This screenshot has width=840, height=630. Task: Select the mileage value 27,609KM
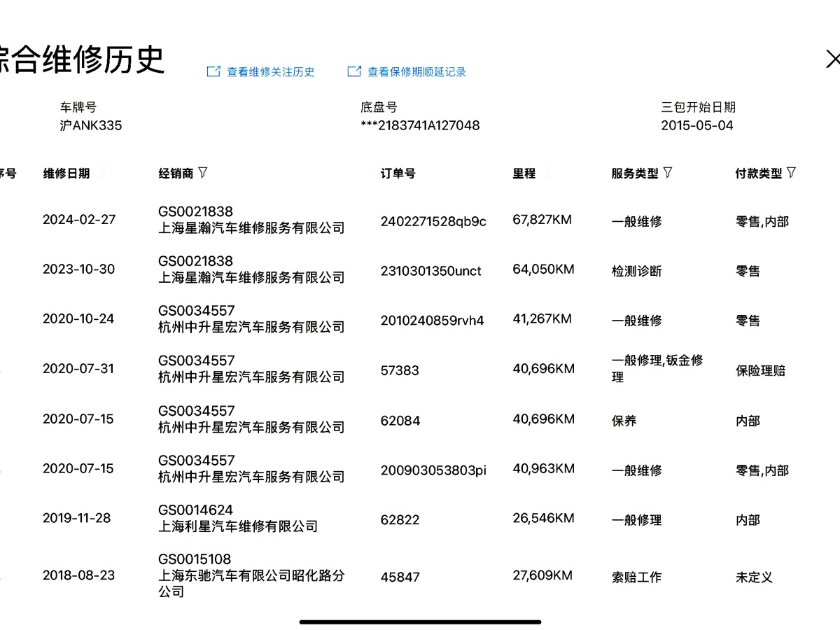542,575
